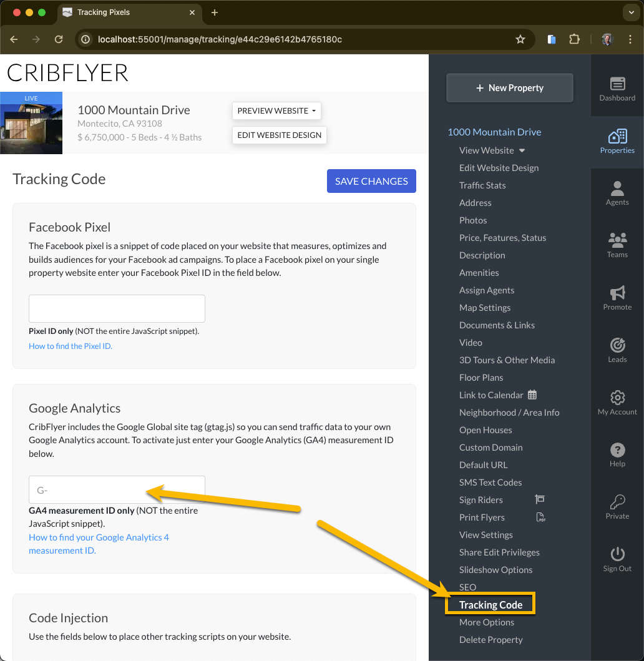The height and width of the screenshot is (661, 644).
Task: Open Custom Domain menu item
Action: [491, 448]
